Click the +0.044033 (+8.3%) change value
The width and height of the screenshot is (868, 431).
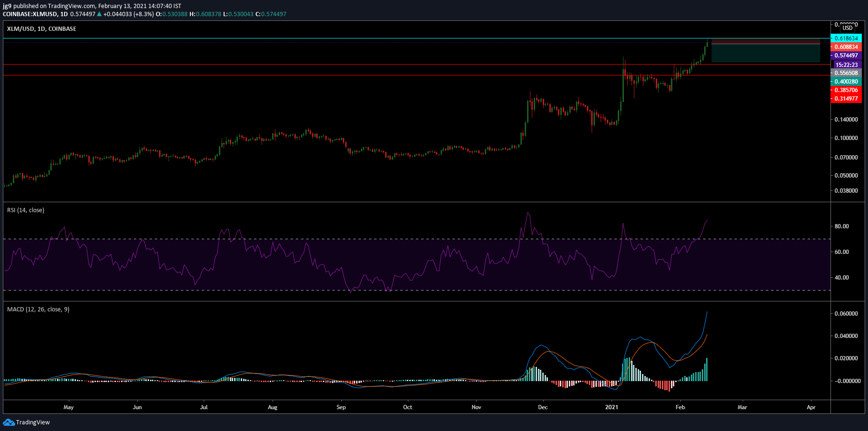[x=128, y=14]
